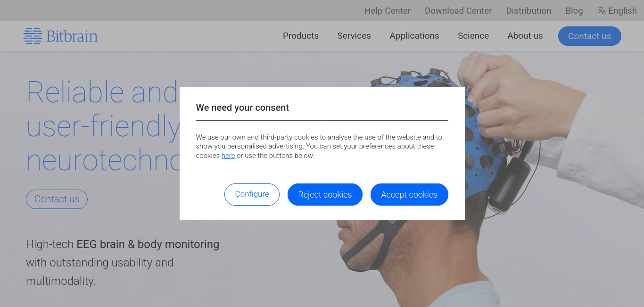Open the Applications menu
Image resolution: width=644 pixels, height=307 pixels.
click(414, 36)
